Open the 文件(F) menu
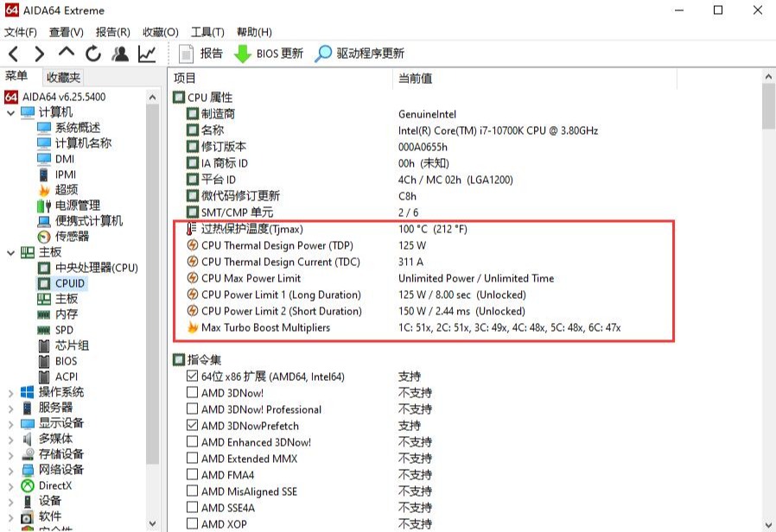The height and width of the screenshot is (532, 776). point(20,32)
